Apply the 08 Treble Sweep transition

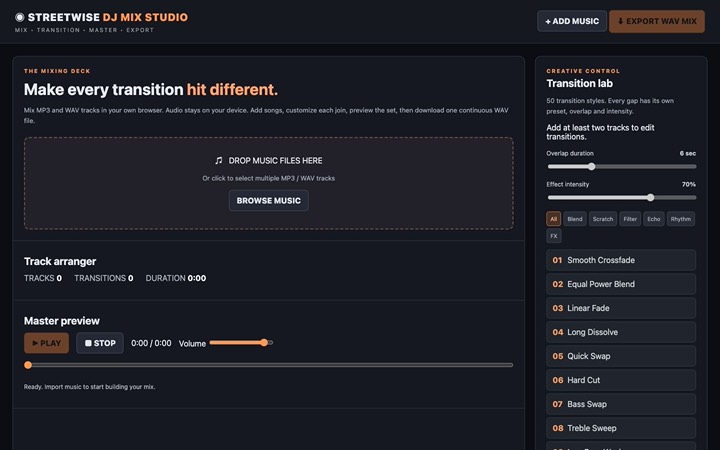tap(621, 428)
